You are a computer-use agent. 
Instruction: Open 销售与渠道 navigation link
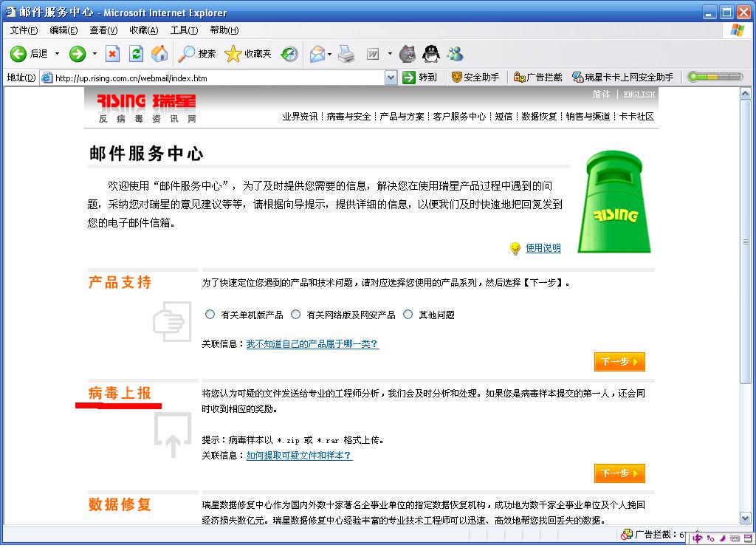(x=588, y=116)
